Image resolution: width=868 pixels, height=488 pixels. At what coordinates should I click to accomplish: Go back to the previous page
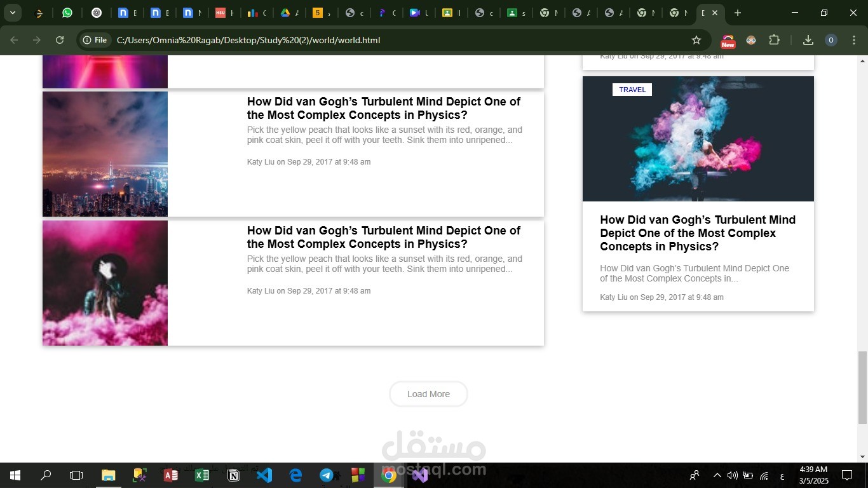point(14,40)
